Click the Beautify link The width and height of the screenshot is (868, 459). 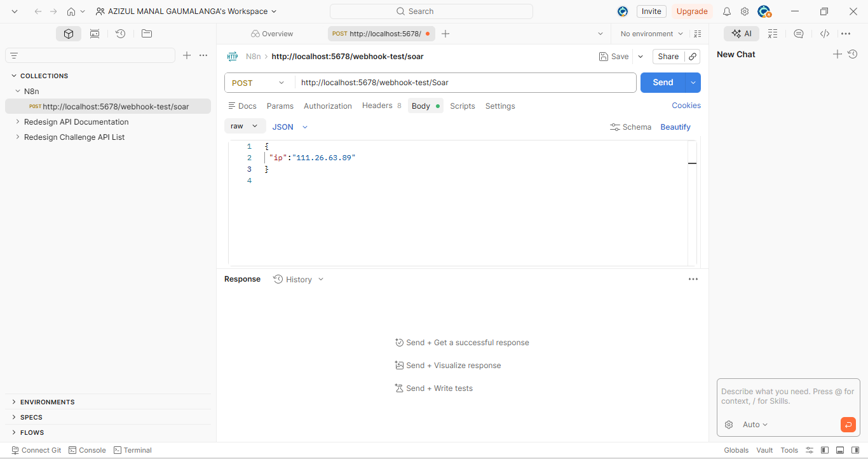[x=675, y=127]
